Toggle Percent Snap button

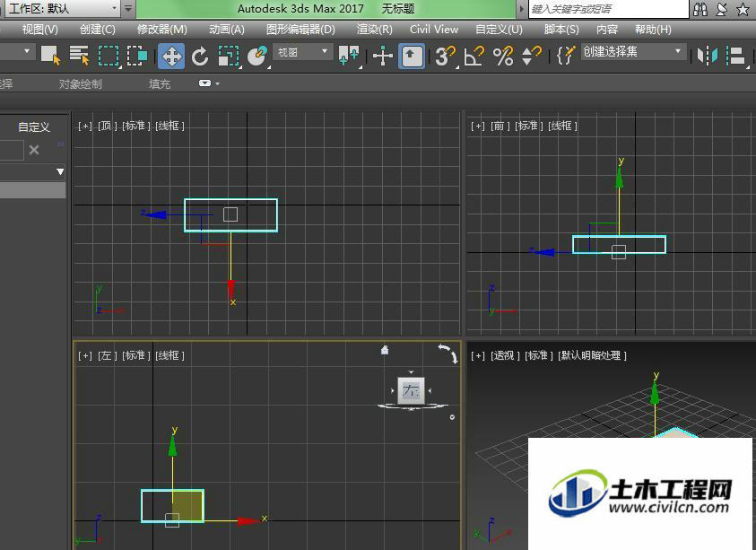(x=503, y=56)
